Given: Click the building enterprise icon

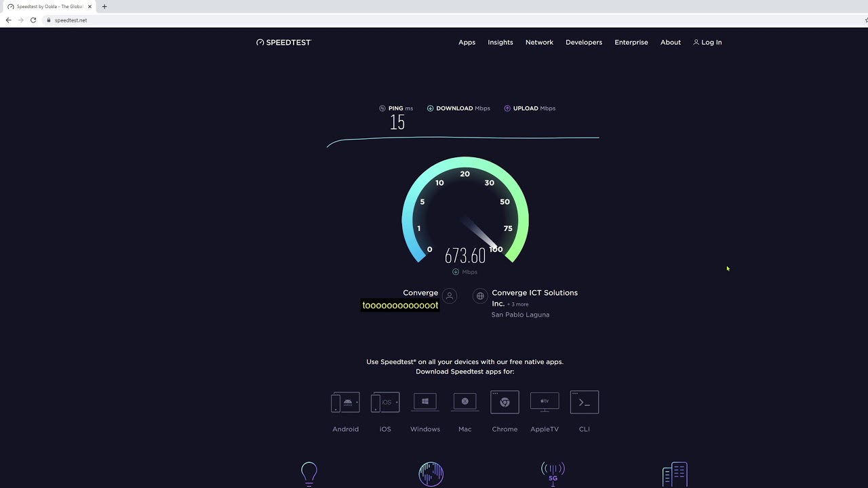Looking at the screenshot, I should (675, 474).
